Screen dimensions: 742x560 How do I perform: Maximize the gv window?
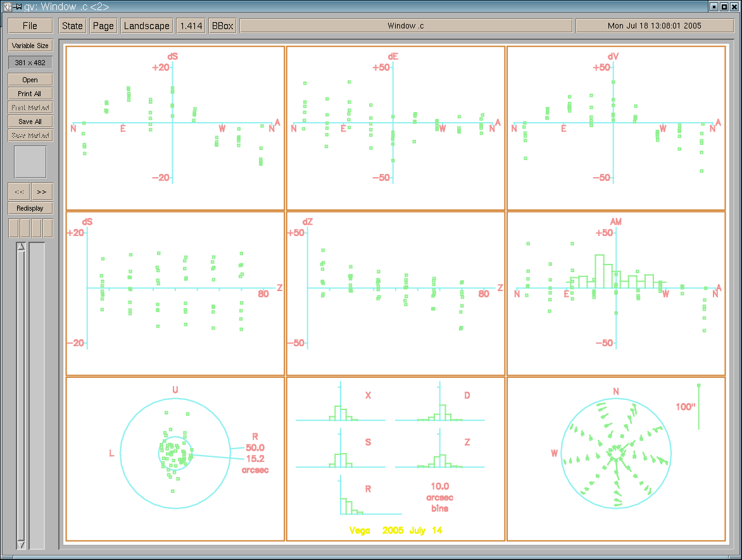pos(724,6)
